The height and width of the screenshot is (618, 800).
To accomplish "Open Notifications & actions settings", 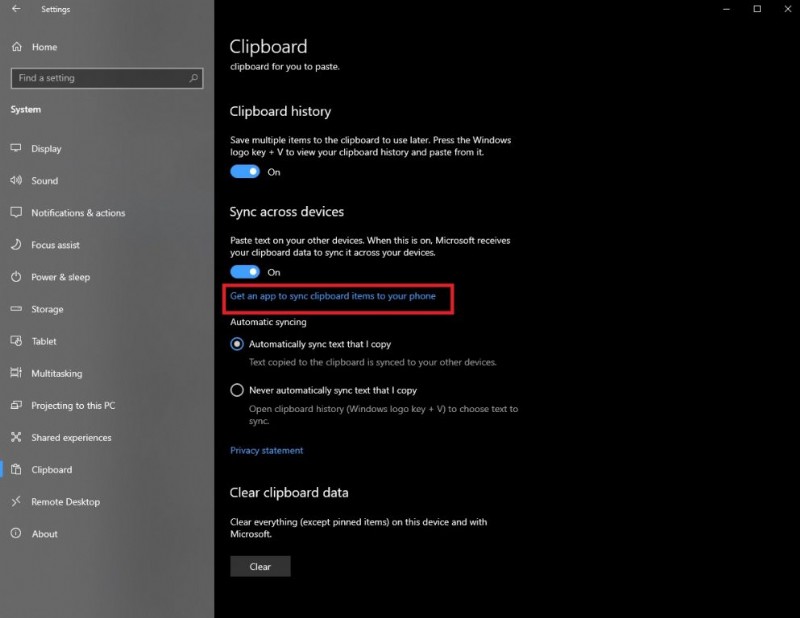I will tap(16, 213).
